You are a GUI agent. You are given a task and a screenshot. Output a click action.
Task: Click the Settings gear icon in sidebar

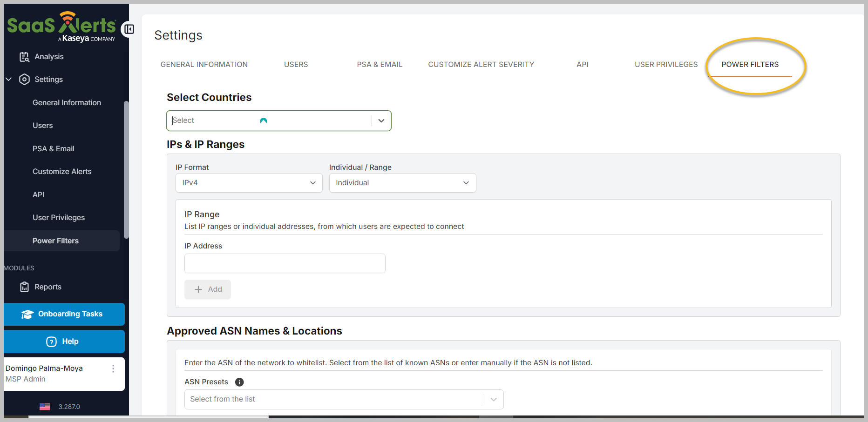(x=24, y=79)
